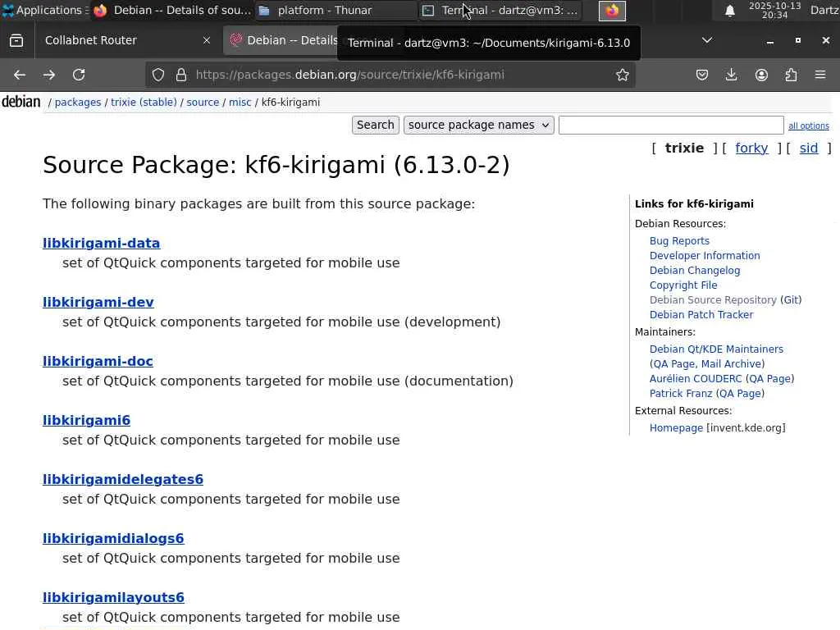
Task: Open Developer Information link
Action: coord(705,256)
